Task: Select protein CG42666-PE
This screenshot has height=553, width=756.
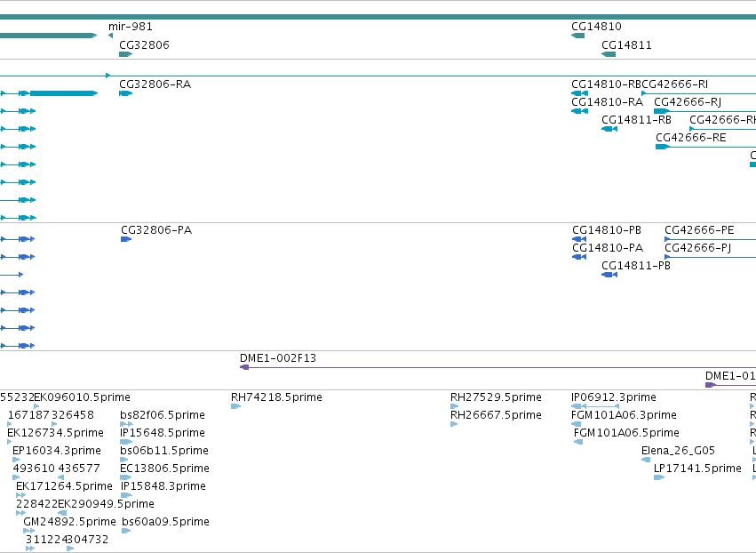Action: pyautogui.click(x=699, y=229)
